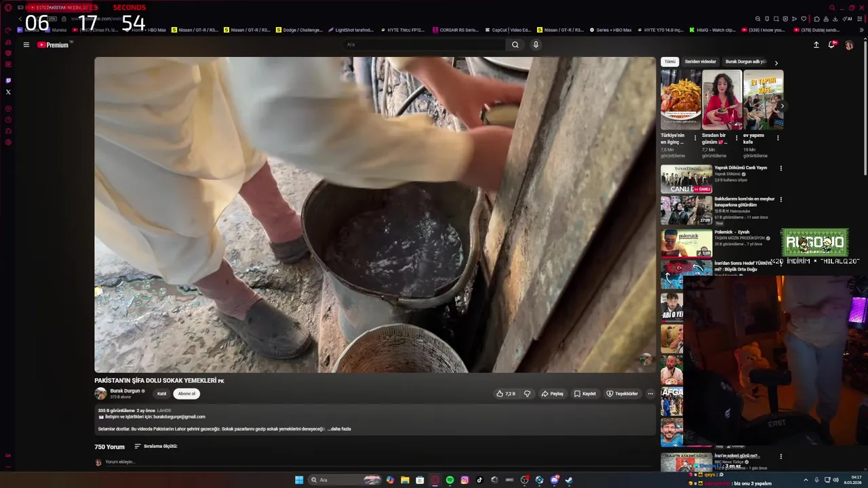Open X (Twitter) in Opera sidebar
This screenshot has width=868, height=488.
pos(8,91)
